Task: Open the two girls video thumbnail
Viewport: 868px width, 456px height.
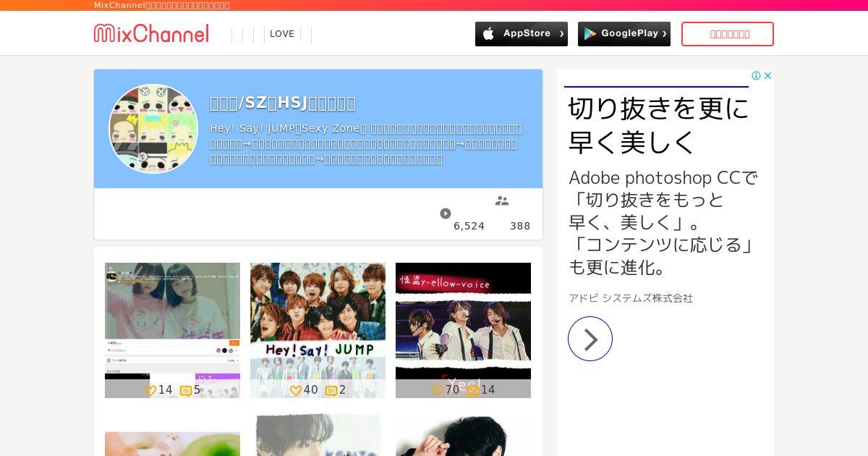Action: pos(172,330)
